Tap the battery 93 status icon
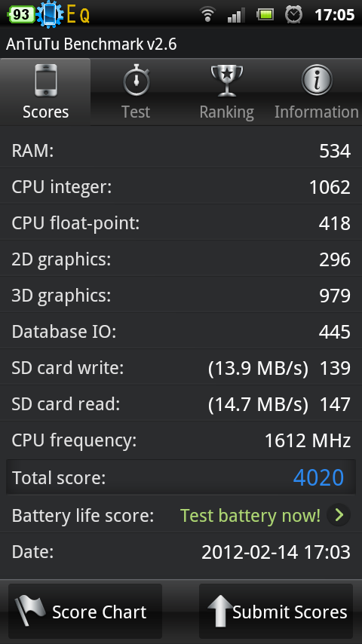Viewport: 362px width, 644px height. pos(21,15)
